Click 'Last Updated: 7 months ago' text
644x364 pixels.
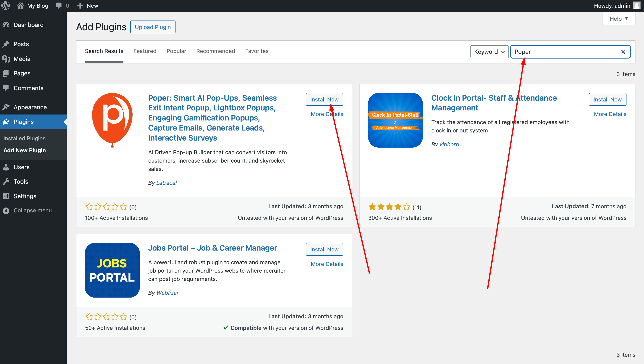(x=589, y=206)
